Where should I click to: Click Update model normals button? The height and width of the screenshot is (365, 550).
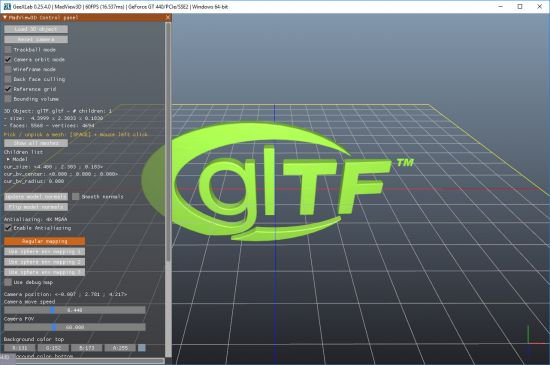(x=36, y=197)
